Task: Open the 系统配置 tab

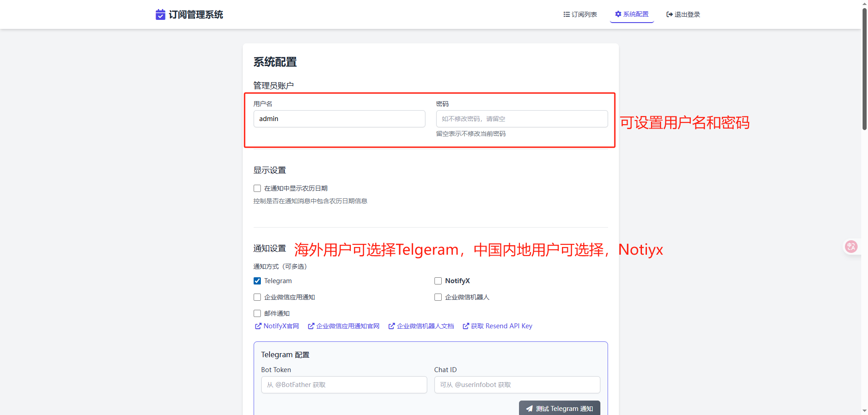Action: pos(632,14)
